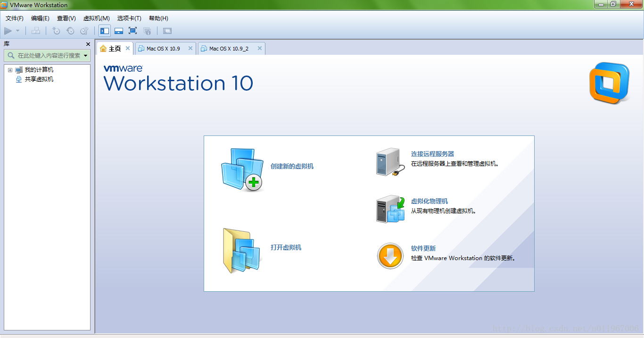Click the Send Ctrl+Alt+Del toolbar icon
The width and height of the screenshot is (644, 338).
(36, 31)
